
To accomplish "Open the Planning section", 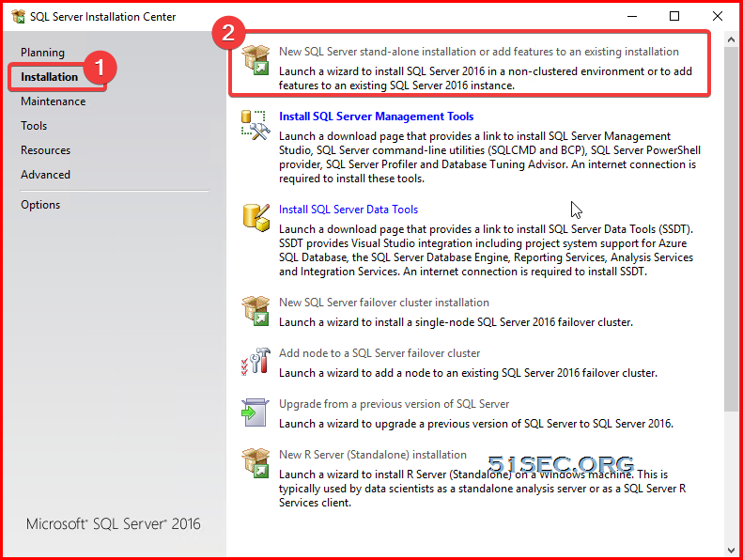I will [42, 53].
